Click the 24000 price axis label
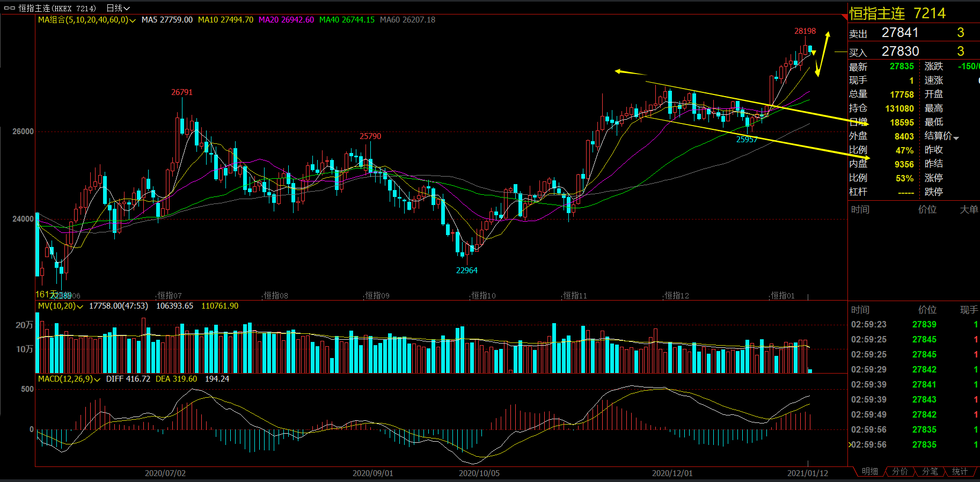This screenshot has height=482, width=980. 23,219
